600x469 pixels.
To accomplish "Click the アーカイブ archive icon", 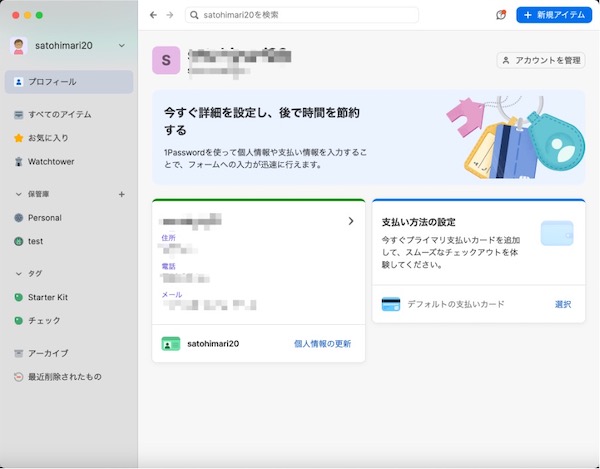I will pos(18,353).
